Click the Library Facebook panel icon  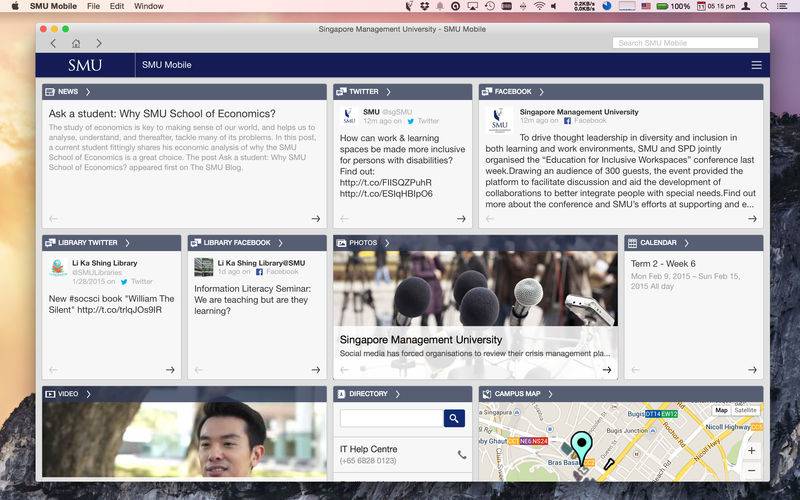coord(195,243)
